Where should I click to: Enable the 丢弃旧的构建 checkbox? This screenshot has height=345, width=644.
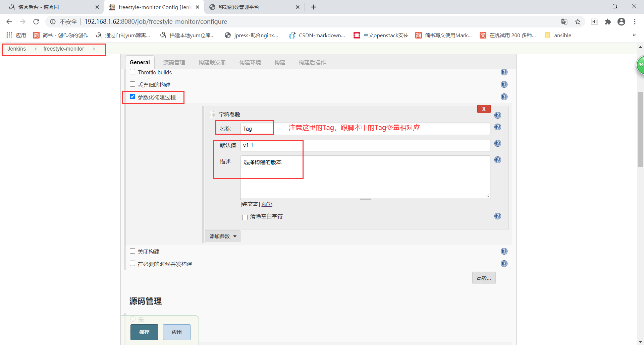(x=132, y=84)
